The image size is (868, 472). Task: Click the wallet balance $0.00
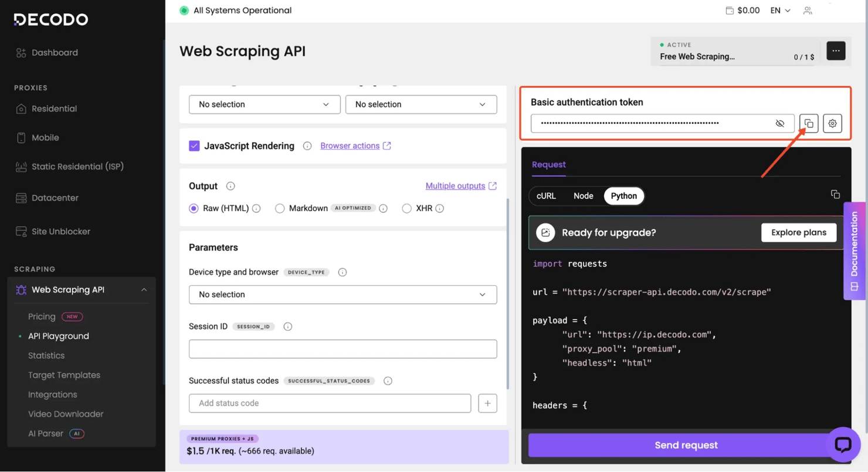[742, 10]
